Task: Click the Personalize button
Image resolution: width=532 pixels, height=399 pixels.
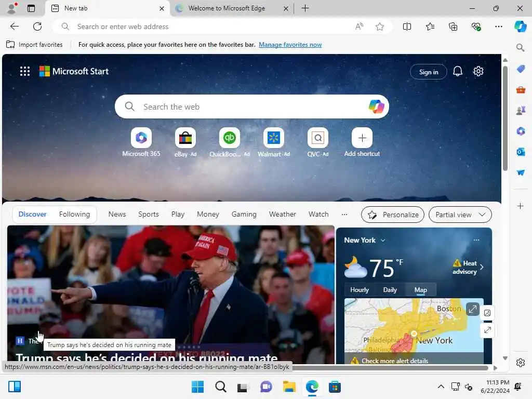Action: pyautogui.click(x=393, y=215)
